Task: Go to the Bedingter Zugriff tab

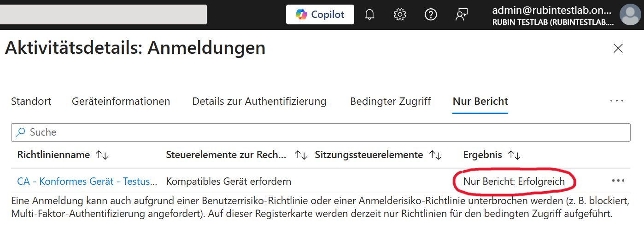Action: click(390, 101)
